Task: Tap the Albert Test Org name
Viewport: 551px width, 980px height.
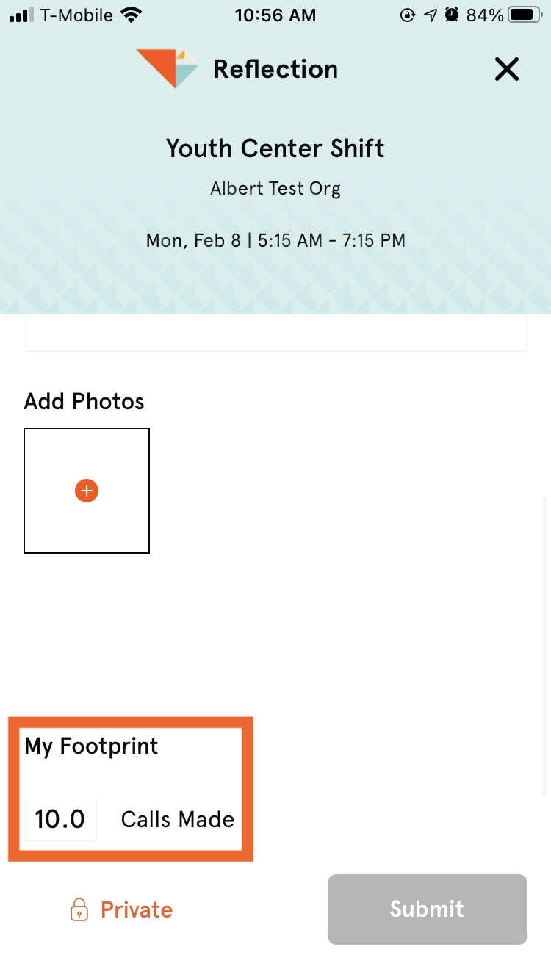Action: 275,189
